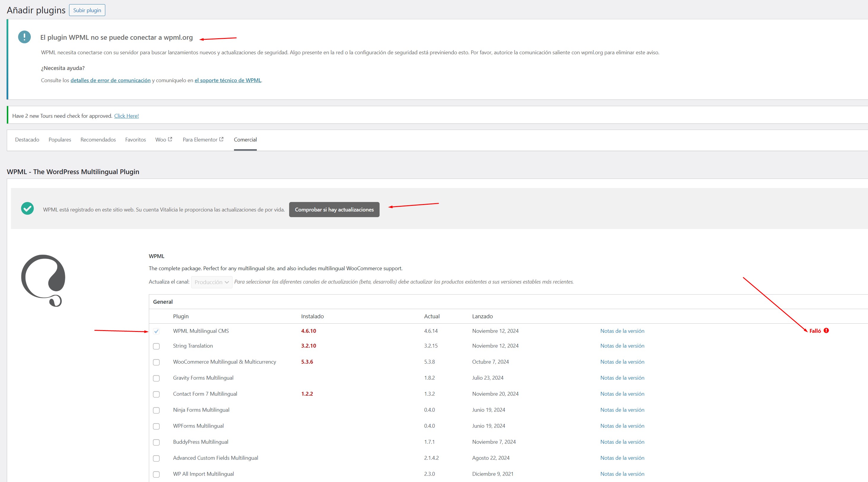The width and height of the screenshot is (868, 482).
Task: Click the Subir plugin button
Action: (87, 10)
